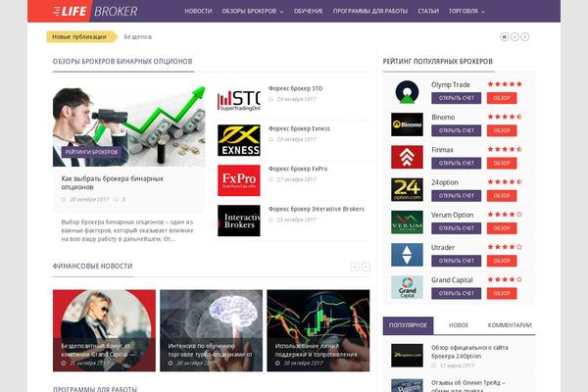588x392 pixels.
Task: Open the Grand Capital бездепозитный бонус news card
Action: click(x=104, y=330)
